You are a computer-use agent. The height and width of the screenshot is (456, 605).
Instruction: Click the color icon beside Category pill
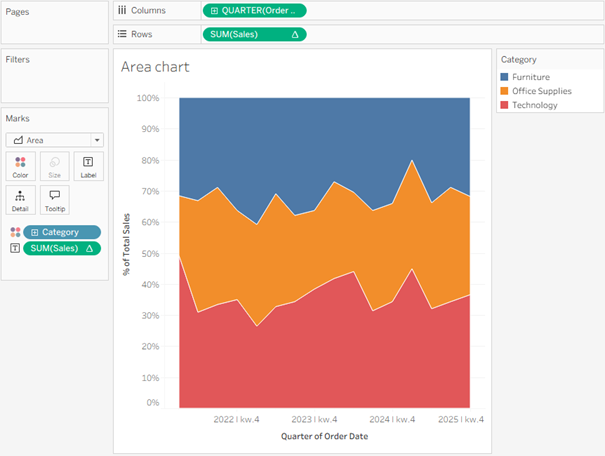click(x=14, y=232)
